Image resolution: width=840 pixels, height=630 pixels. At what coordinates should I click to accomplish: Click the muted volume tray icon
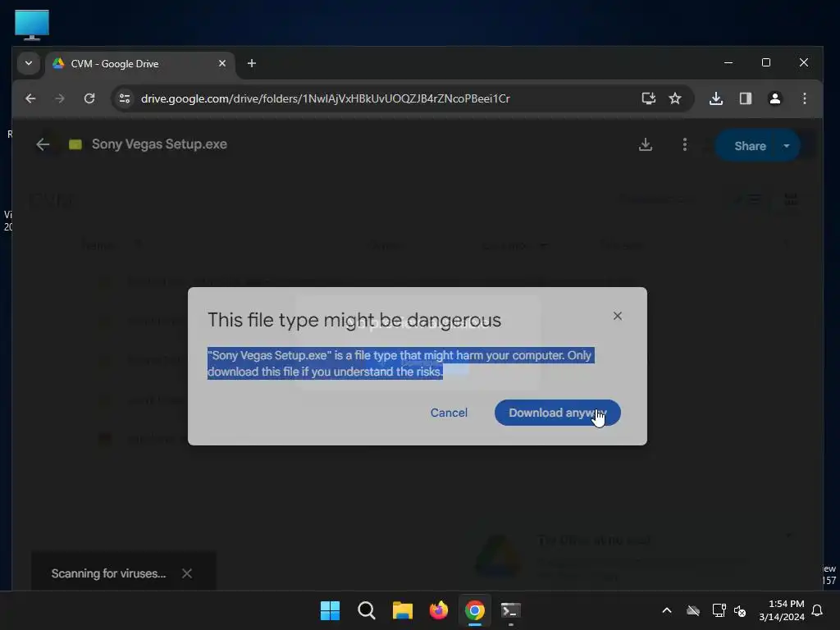(741, 610)
